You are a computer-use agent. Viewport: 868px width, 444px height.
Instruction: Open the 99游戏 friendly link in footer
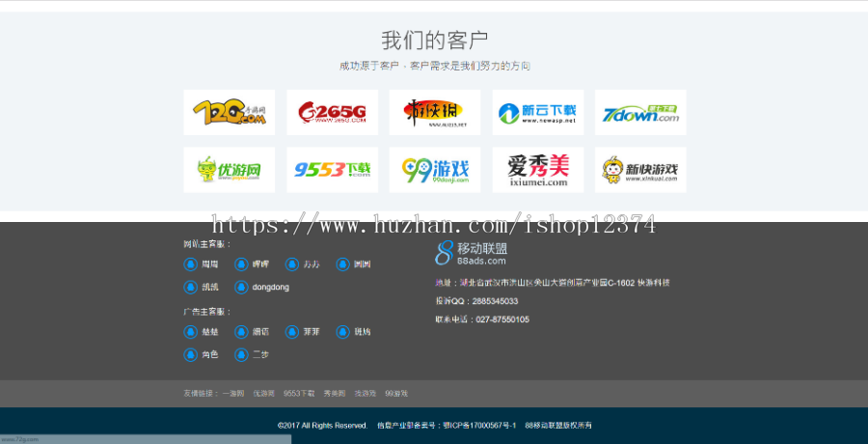[396, 394]
